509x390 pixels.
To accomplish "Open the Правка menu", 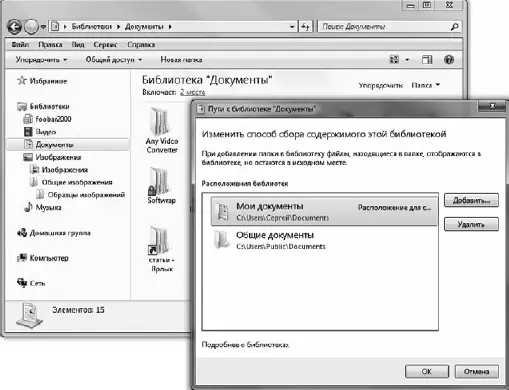I will (x=50, y=44).
